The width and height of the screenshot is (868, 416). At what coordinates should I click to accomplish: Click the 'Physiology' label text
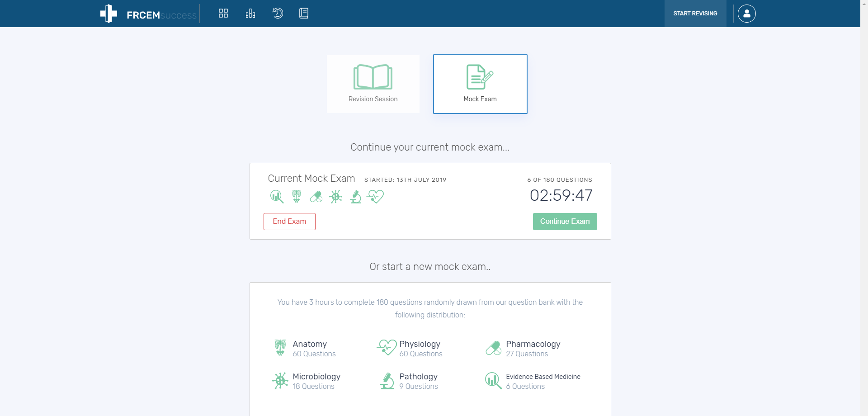click(420, 344)
